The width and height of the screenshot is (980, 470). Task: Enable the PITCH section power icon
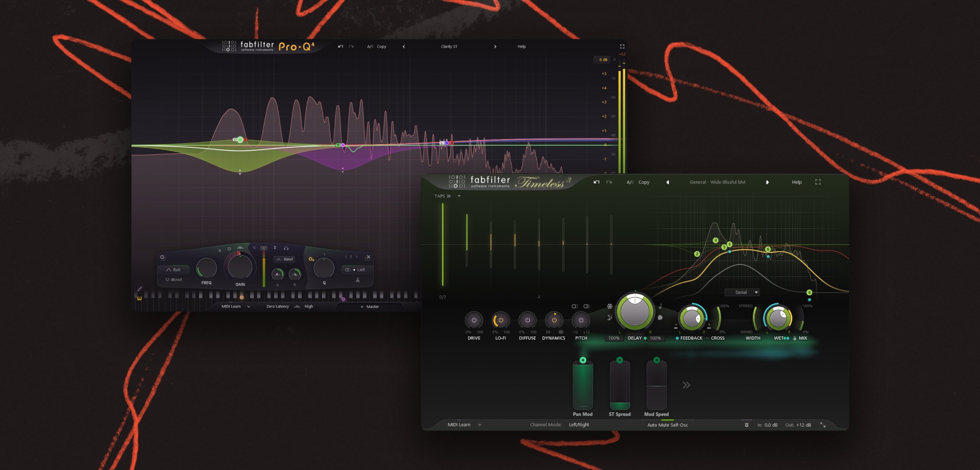coord(580,320)
